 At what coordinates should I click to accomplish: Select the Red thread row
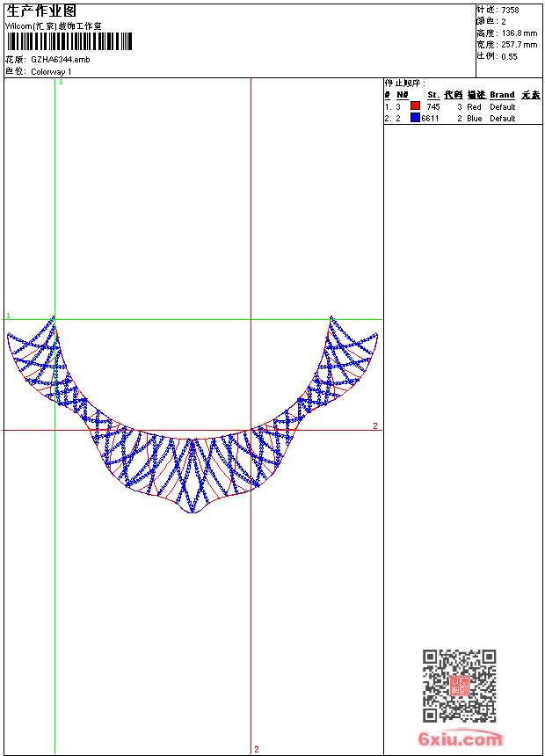pos(474,106)
